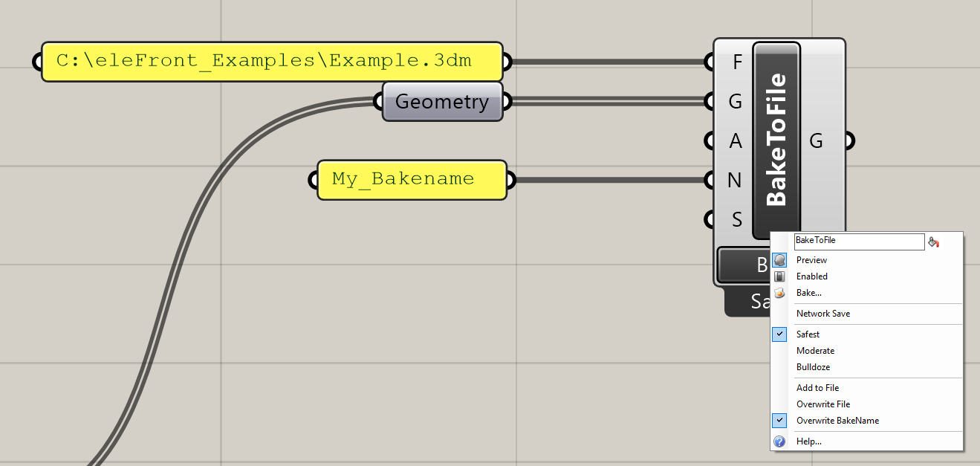Click the paint bucket icon beside name field
Image resolution: width=980 pixels, height=466 pixels.
click(x=934, y=242)
